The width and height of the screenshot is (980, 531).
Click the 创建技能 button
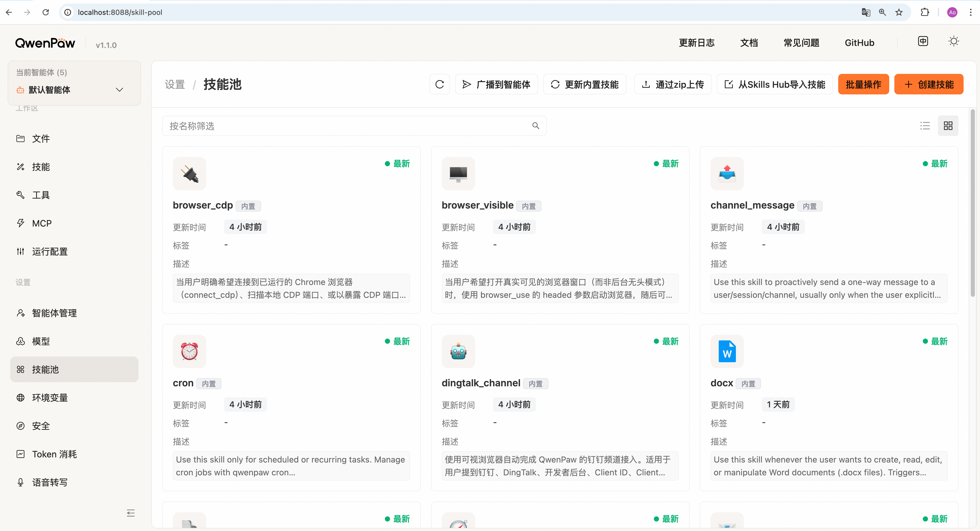(929, 84)
